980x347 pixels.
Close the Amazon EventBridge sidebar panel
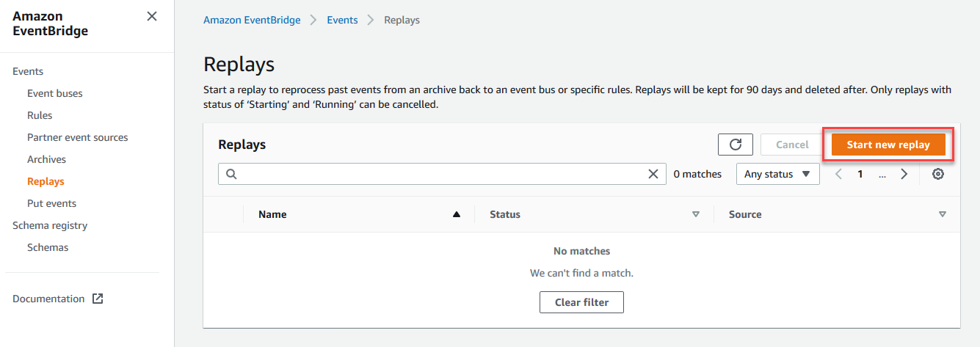152,16
